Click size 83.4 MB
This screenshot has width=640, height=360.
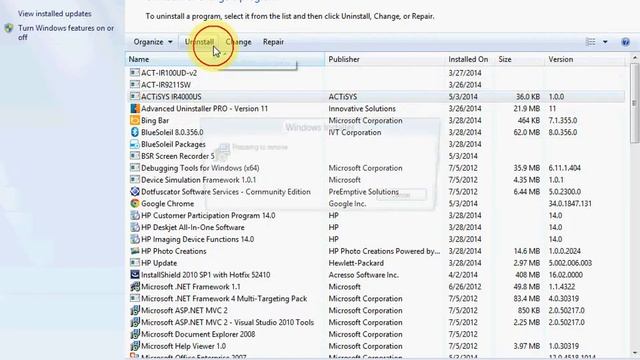527,299
